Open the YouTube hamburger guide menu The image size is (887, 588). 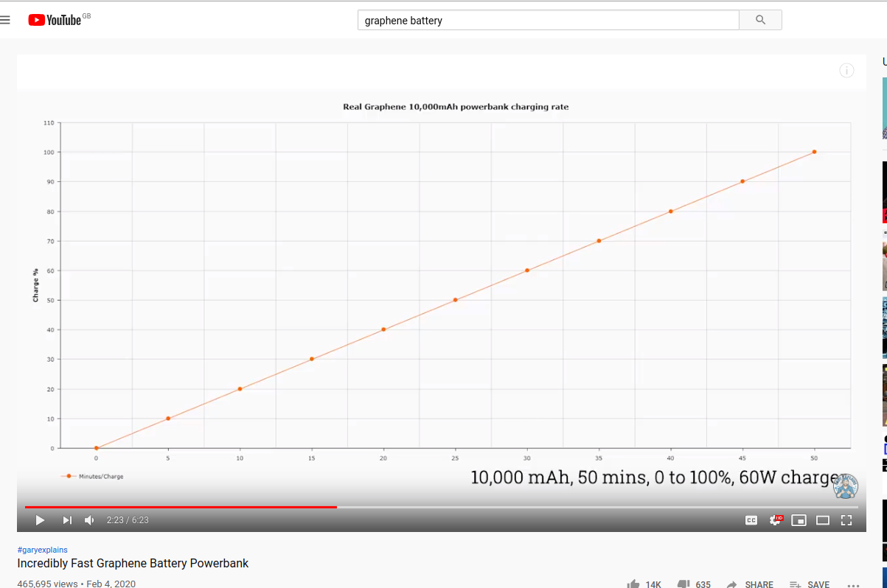(5, 20)
